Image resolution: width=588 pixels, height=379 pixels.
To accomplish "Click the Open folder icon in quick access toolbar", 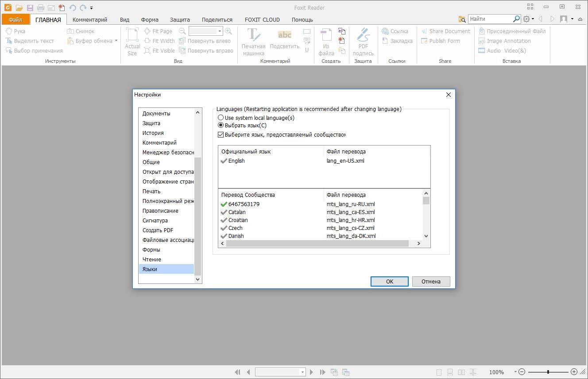I will pyautogui.click(x=19, y=8).
